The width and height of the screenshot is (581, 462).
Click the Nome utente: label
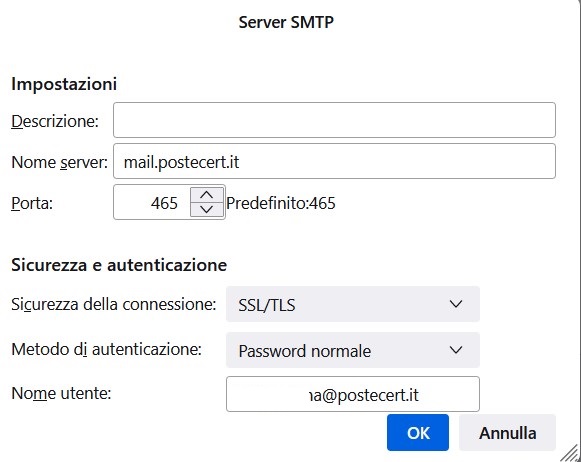(x=61, y=393)
